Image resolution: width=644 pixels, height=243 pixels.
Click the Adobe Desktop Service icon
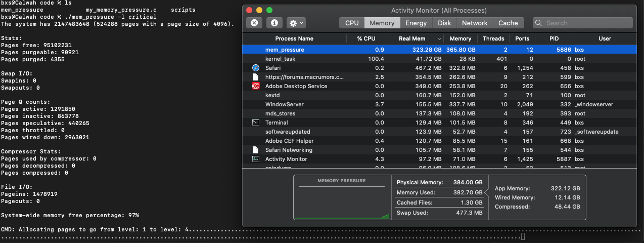(x=255, y=86)
